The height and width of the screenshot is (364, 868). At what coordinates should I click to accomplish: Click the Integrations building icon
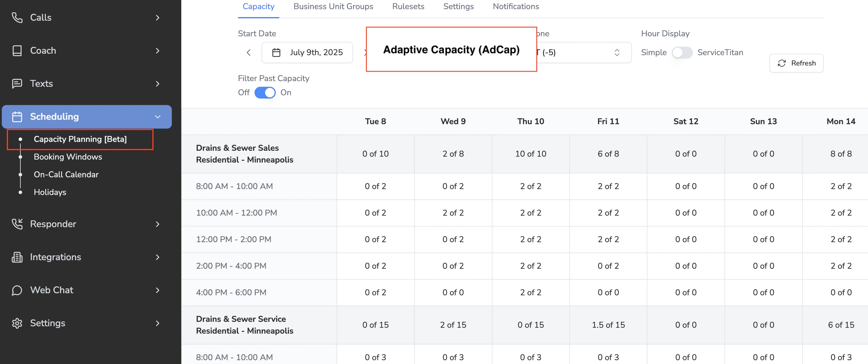coord(17,257)
